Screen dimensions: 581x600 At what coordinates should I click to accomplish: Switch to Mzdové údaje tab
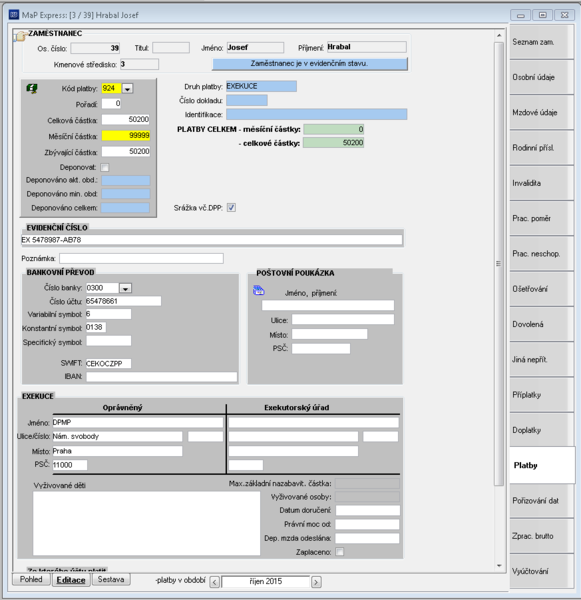pyautogui.click(x=542, y=112)
